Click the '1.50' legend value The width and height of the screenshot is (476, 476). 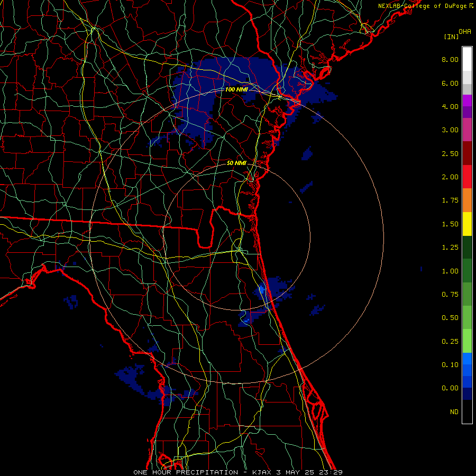point(450,224)
